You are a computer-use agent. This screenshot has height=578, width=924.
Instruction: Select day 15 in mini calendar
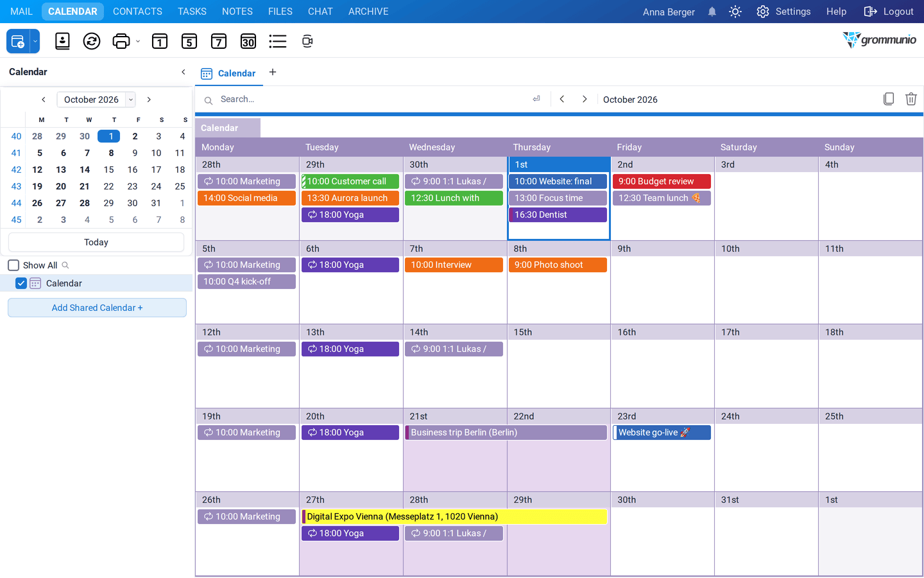109,170
